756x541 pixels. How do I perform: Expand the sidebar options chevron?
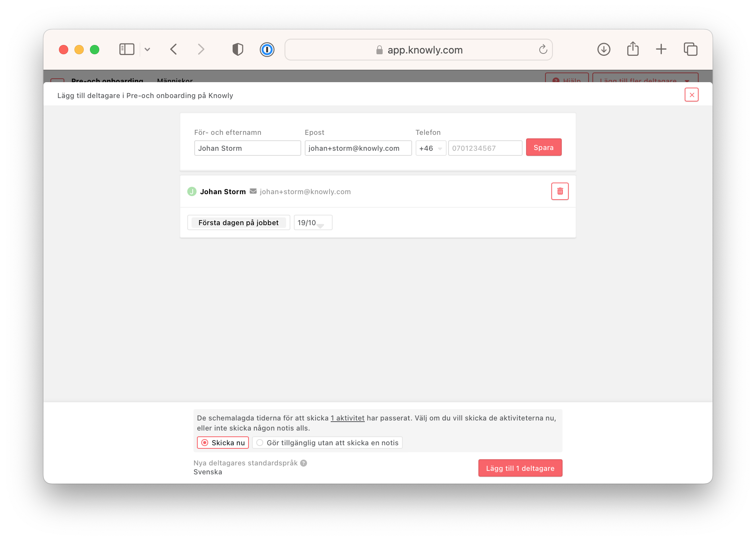pos(147,49)
